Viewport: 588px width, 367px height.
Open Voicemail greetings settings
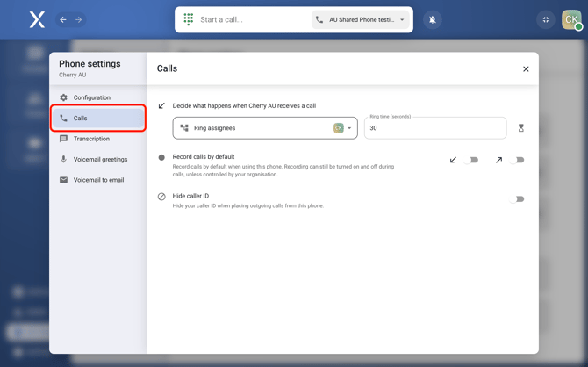98,160
